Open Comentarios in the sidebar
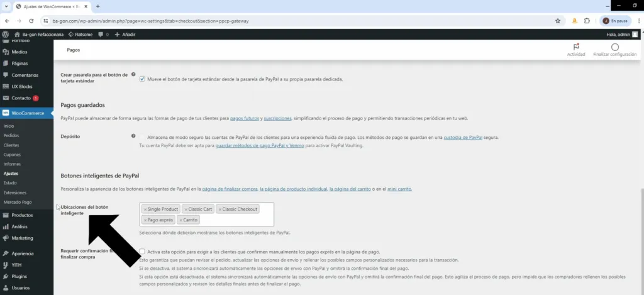Image resolution: width=644 pixels, height=295 pixels. click(26, 75)
